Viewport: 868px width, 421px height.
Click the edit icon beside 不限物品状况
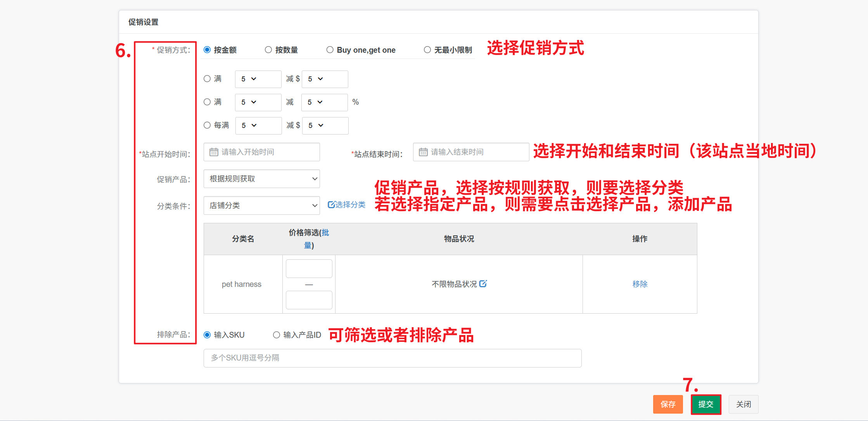pos(483,284)
